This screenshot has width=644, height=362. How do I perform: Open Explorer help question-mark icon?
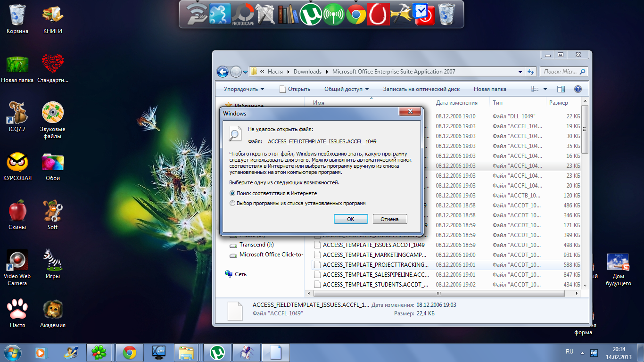(578, 89)
